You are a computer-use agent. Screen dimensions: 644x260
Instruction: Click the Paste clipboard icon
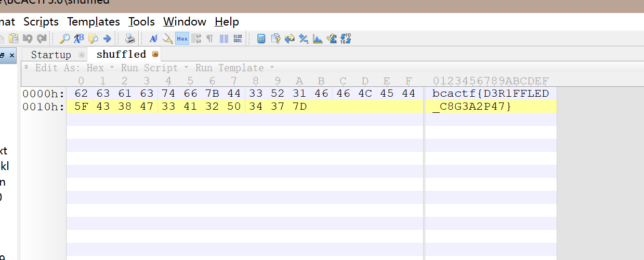pyautogui.click(x=14, y=38)
